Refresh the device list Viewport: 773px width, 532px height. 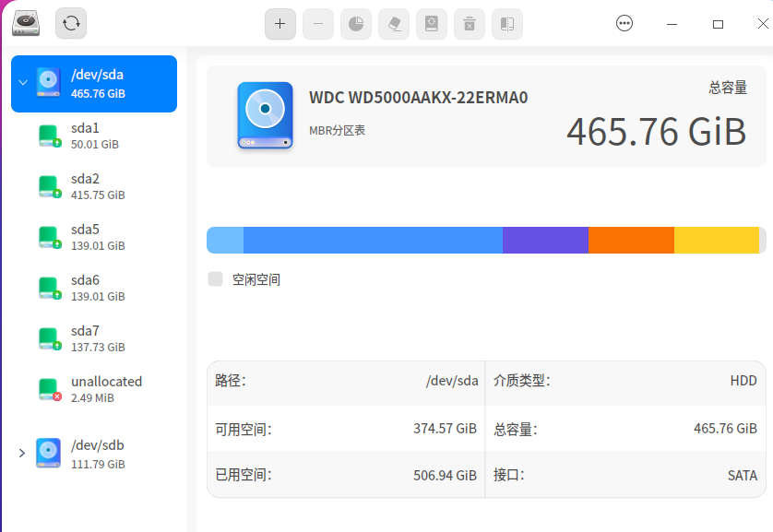click(71, 23)
